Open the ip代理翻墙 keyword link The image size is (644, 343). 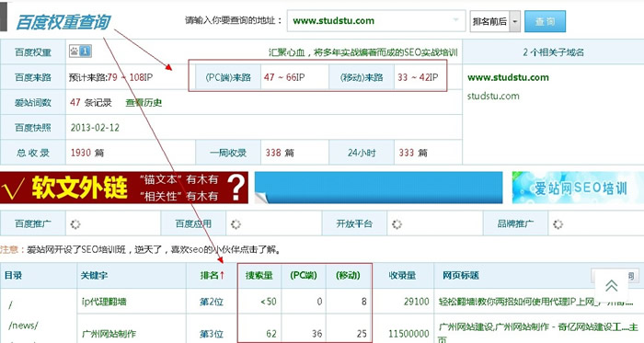click(104, 302)
